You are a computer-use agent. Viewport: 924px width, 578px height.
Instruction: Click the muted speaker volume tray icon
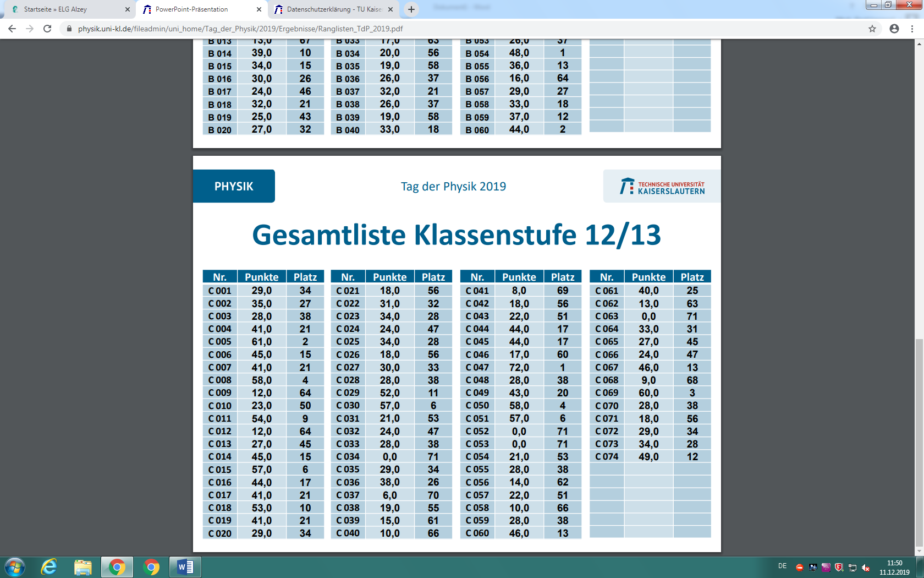click(x=866, y=568)
